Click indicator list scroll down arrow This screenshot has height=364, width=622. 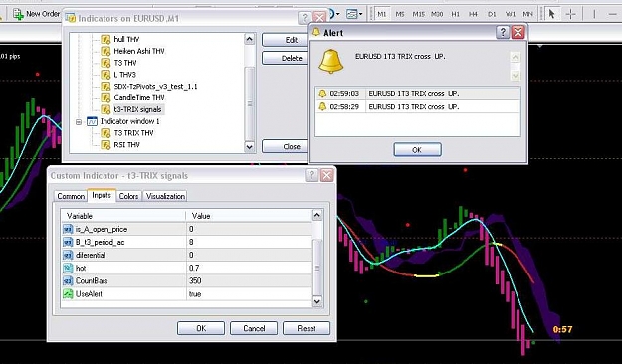[249, 147]
